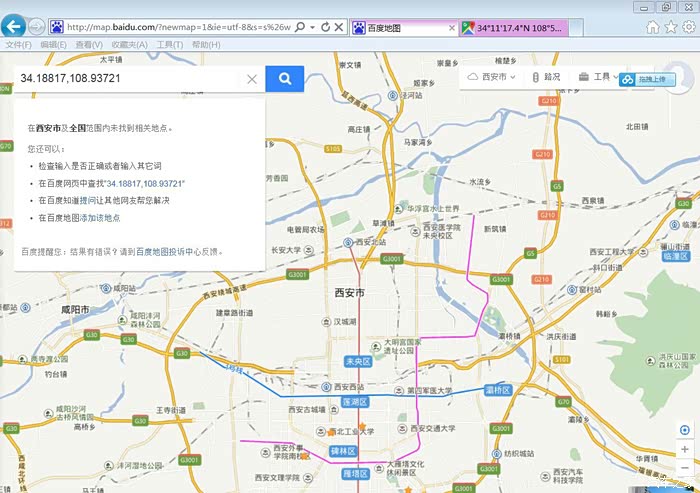
Task: Zoom out of the map
Action: (x=684, y=469)
